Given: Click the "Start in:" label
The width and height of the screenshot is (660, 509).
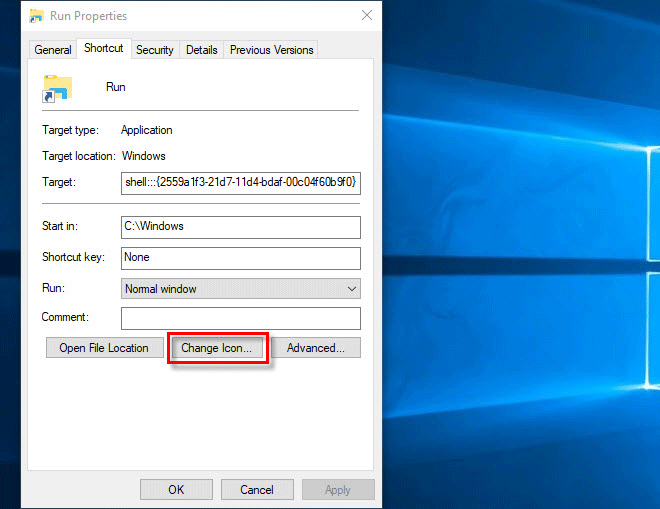Looking at the screenshot, I should click(x=60, y=226).
